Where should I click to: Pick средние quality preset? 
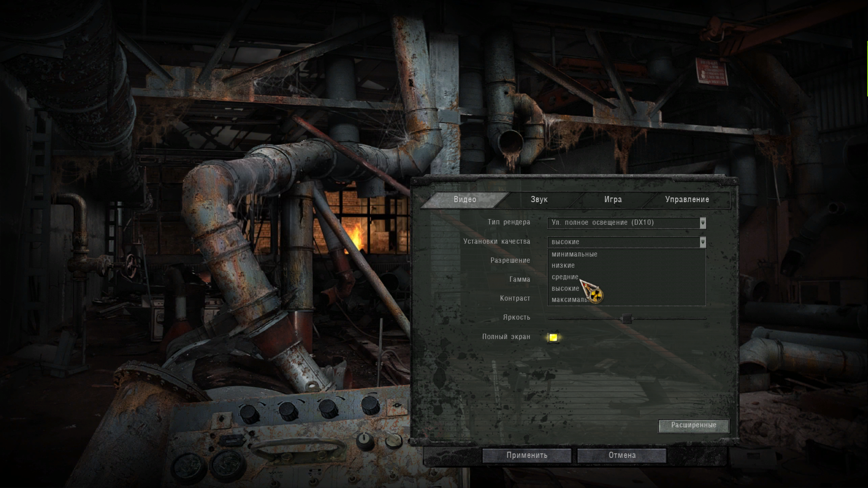565,277
